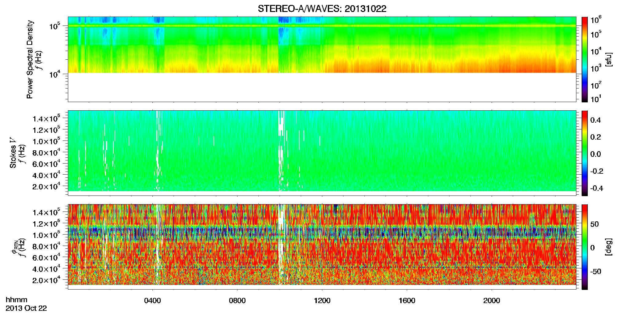
Task: Click the "-50" degree color bar value
Action: pos(596,272)
